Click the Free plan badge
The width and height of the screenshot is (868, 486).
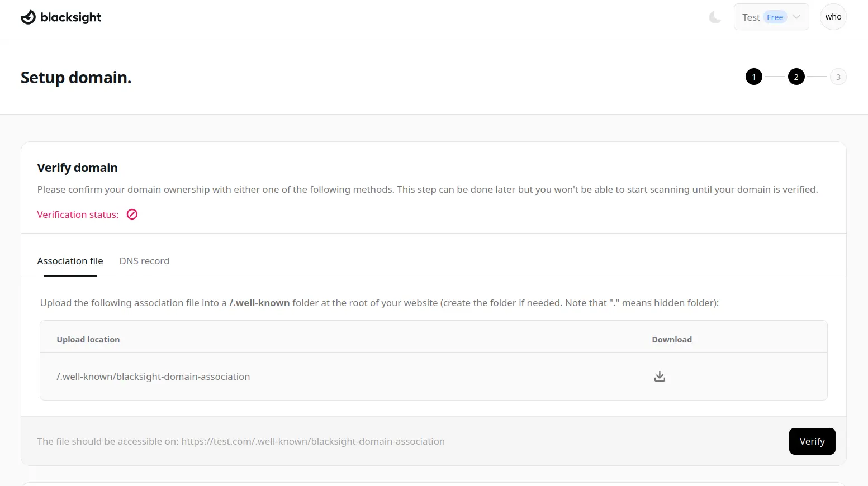tap(775, 17)
